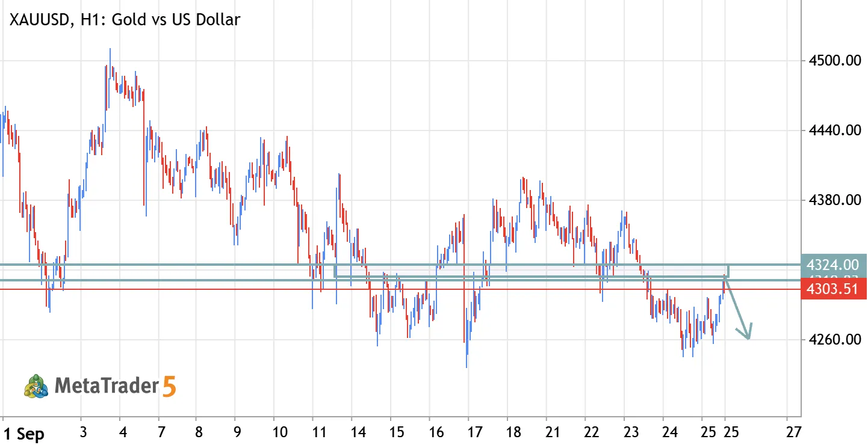
Task: Click the chart title 'XAUUSD, H1: Gold vs US Dollar'
Action: pos(124,20)
